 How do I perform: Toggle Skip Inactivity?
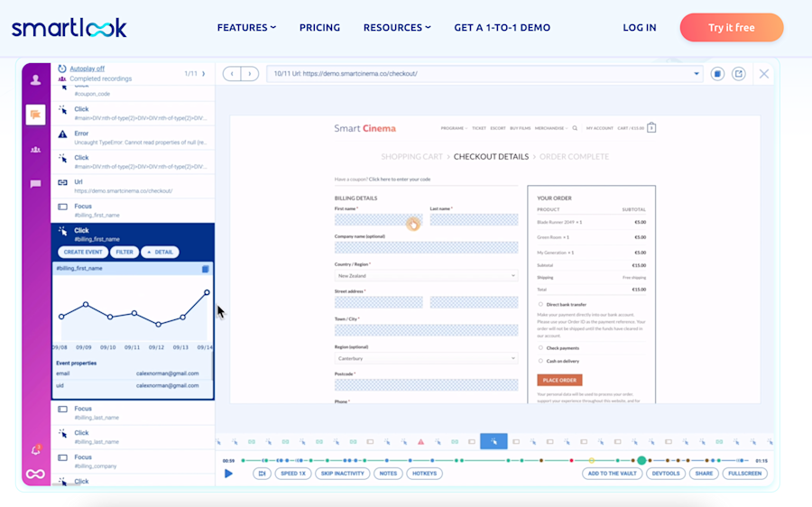[342, 474]
